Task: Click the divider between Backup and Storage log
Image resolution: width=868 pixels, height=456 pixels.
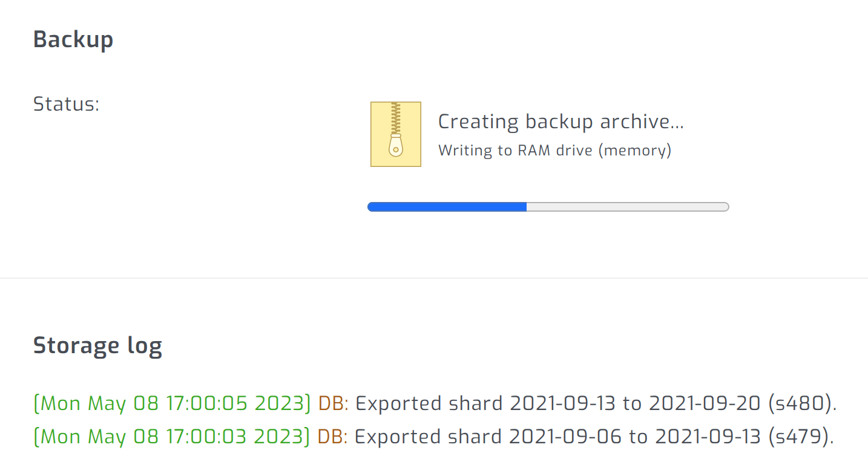Action: point(434,278)
